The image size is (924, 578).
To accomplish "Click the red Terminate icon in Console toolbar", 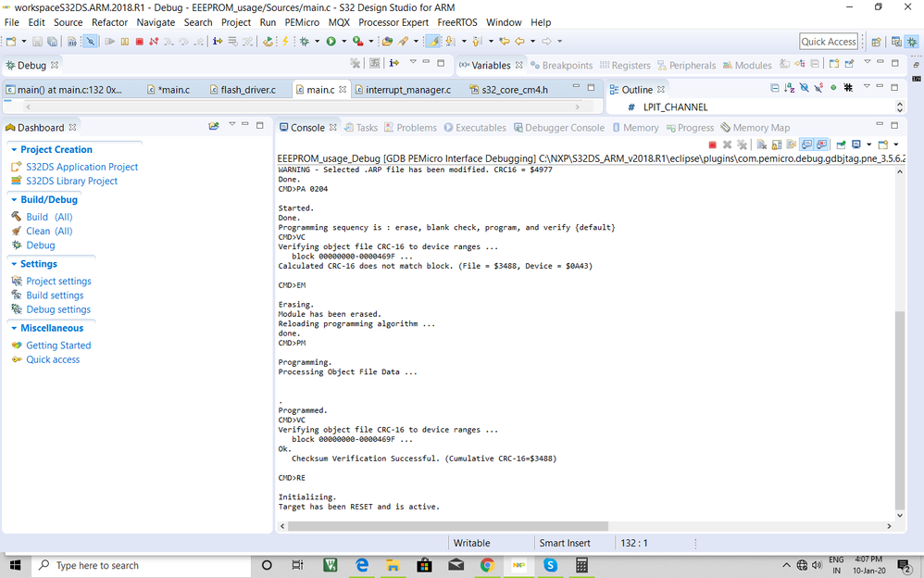I will coord(713,144).
